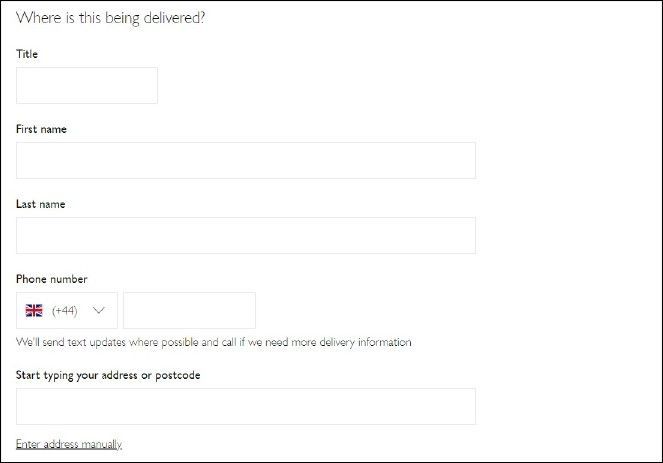Click the address or postcode search field
Screen dimensions: 663x463
246,406
